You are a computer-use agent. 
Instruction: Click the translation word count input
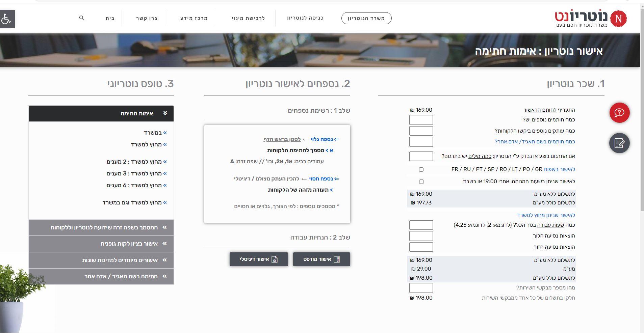(x=421, y=156)
